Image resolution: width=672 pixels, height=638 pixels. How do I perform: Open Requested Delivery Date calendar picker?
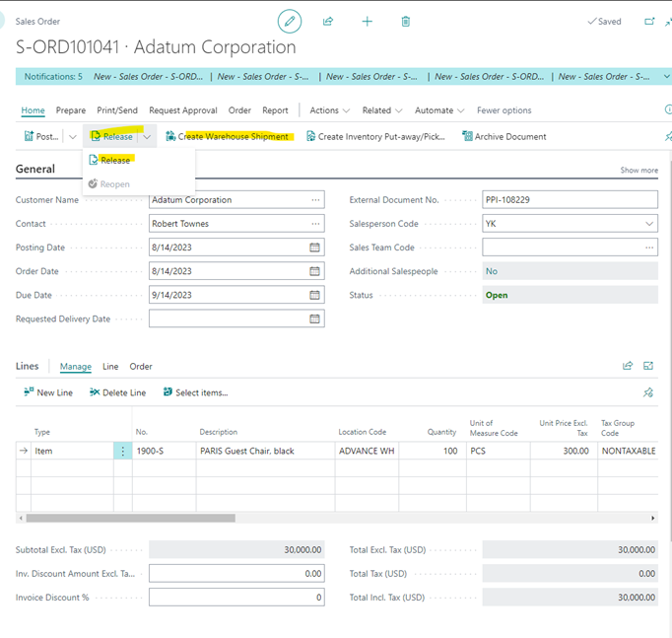314,319
